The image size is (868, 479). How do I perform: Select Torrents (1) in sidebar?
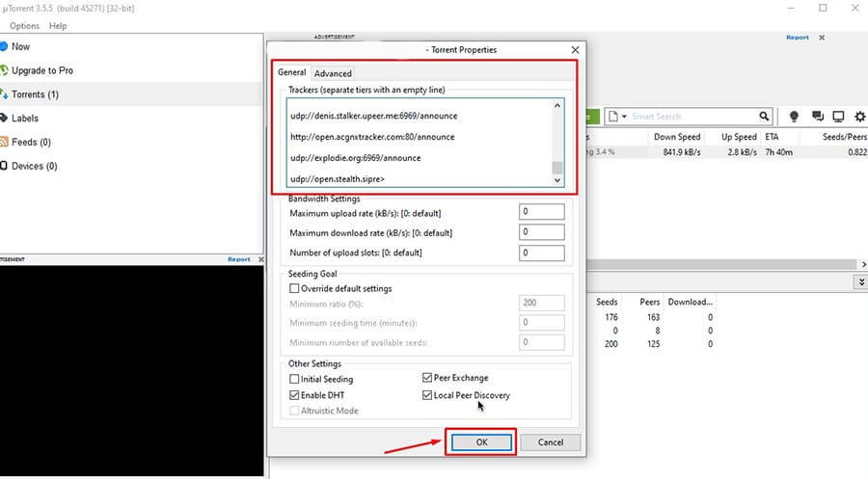tap(35, 94)
